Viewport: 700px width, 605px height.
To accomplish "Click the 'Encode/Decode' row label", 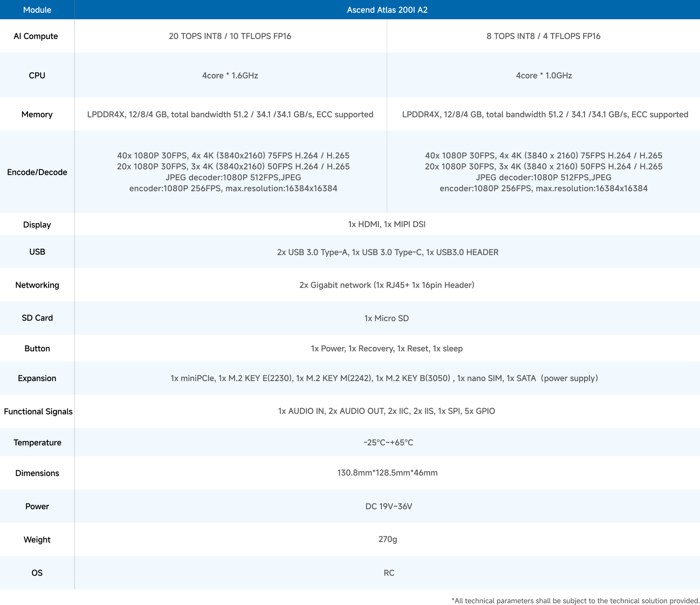I will 37,172.
